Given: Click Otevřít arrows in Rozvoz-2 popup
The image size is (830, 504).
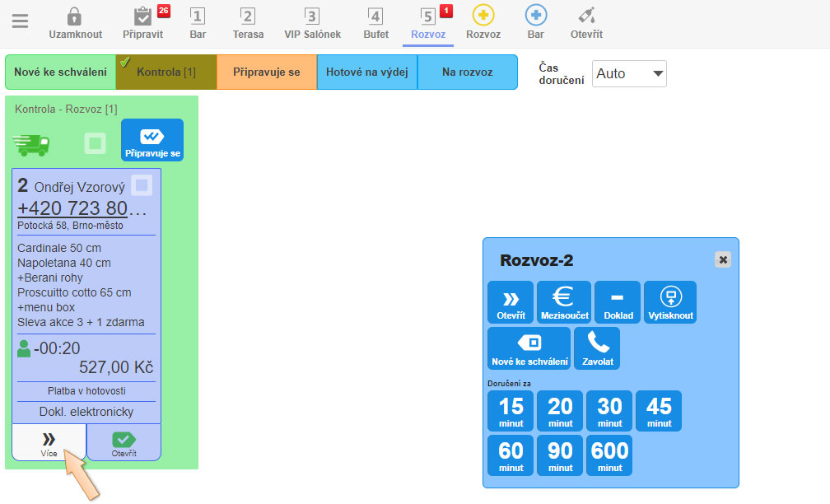Looking at the screenshot, I should [511, 301].
